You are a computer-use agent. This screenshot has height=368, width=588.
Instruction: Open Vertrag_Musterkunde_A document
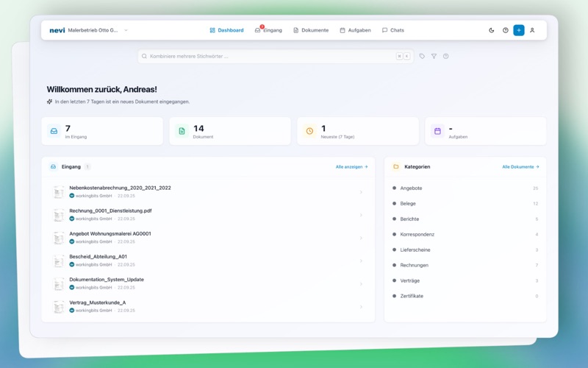pyautogui.click(x=208, y=306)
